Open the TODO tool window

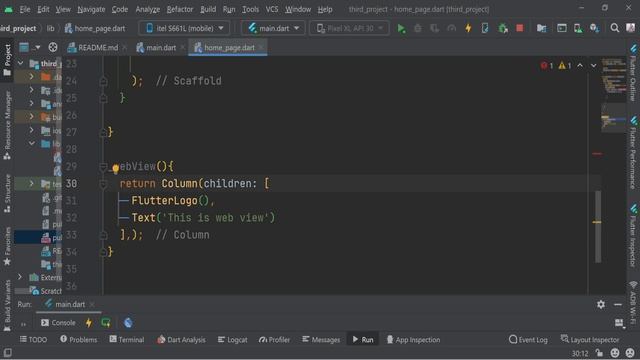tap(33, 340)
